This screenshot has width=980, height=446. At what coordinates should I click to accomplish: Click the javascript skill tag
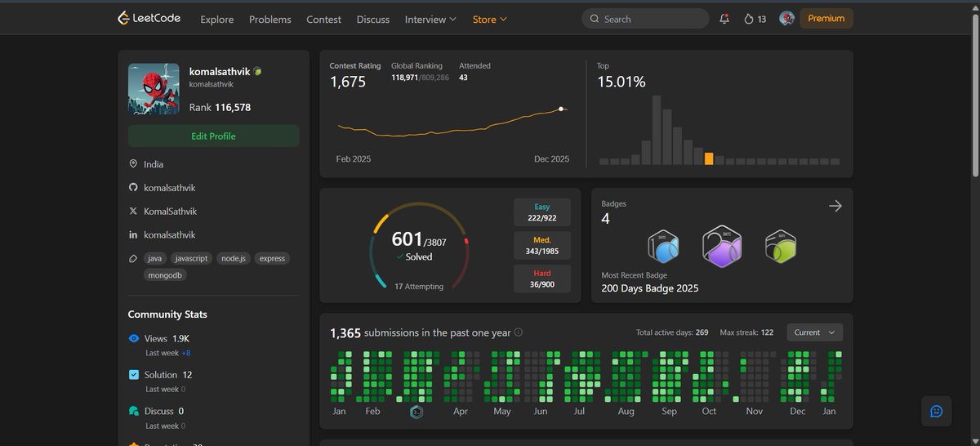[x=192, y=258]
